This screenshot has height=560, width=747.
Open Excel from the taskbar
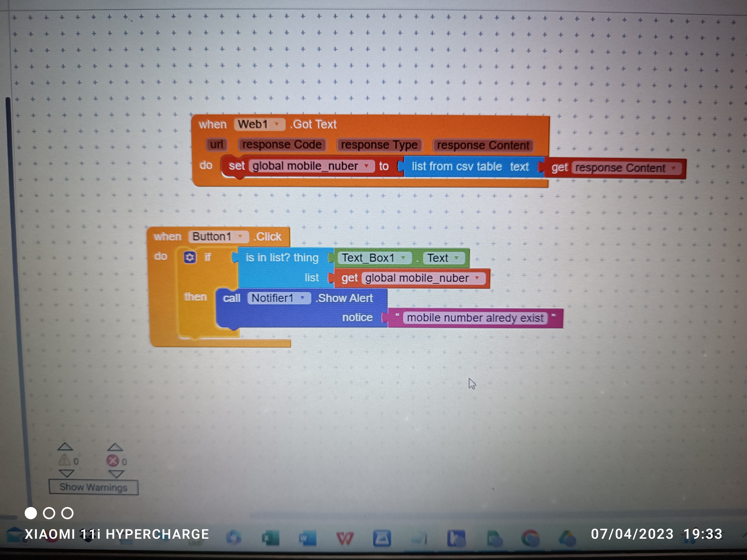click(270, 538)
